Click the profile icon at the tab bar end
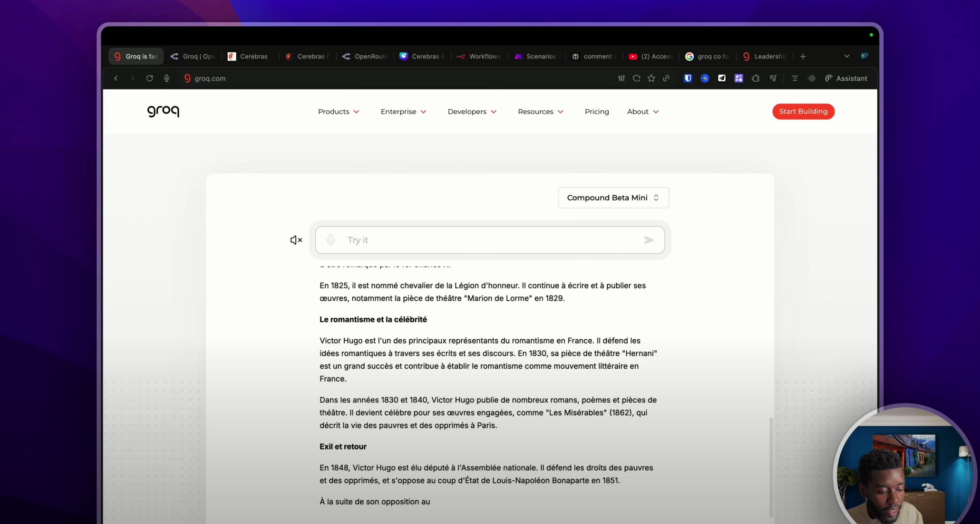 tap(865, 56)
